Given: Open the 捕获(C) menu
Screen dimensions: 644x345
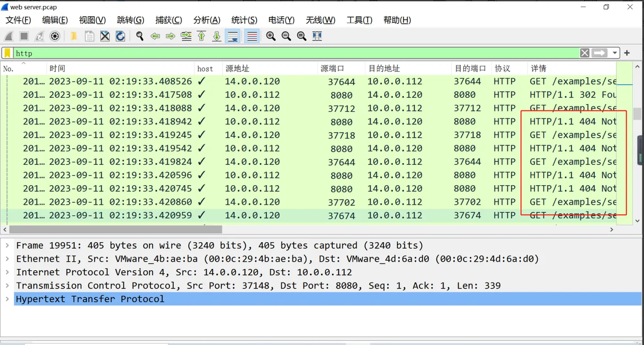Looking at the screenshot, I should coord(169,20).
